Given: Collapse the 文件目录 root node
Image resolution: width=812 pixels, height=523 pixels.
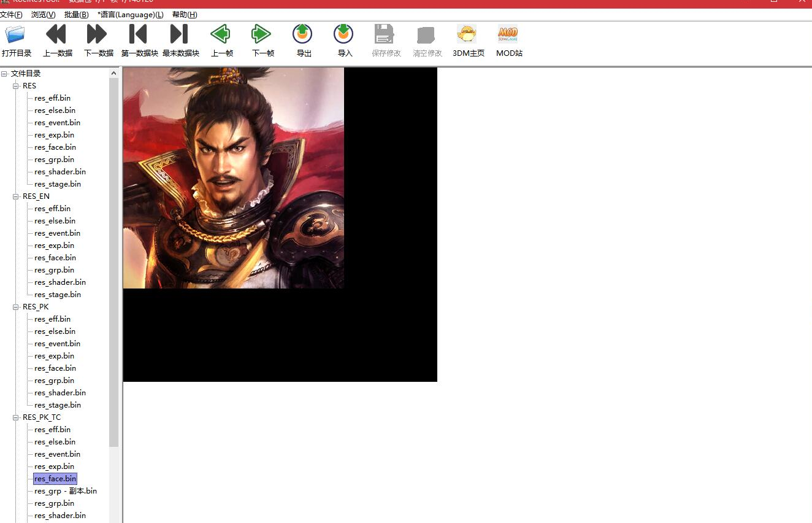Looking at the screenshot, I should [4, 74].
